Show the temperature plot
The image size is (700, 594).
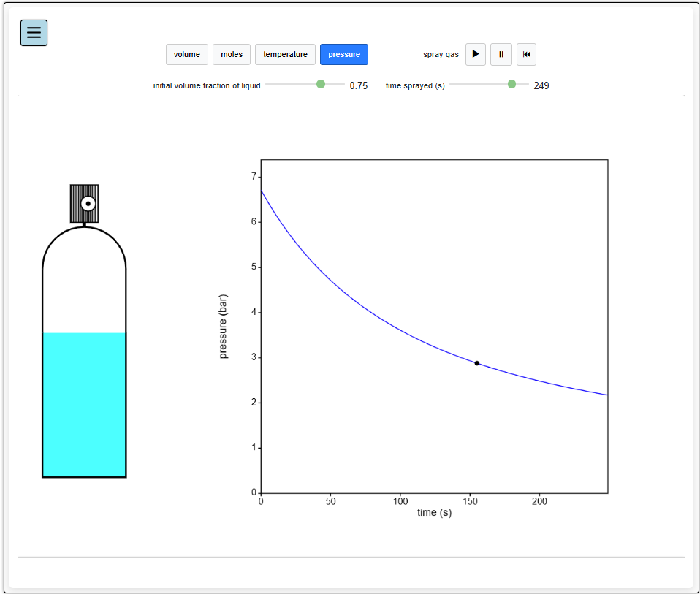point(285,54)
